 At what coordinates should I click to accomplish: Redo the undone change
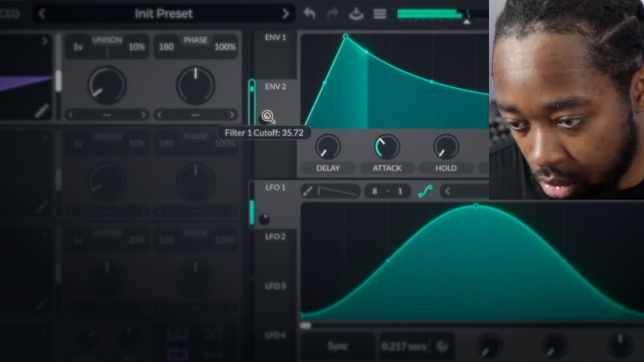click(x=333, y=14)
